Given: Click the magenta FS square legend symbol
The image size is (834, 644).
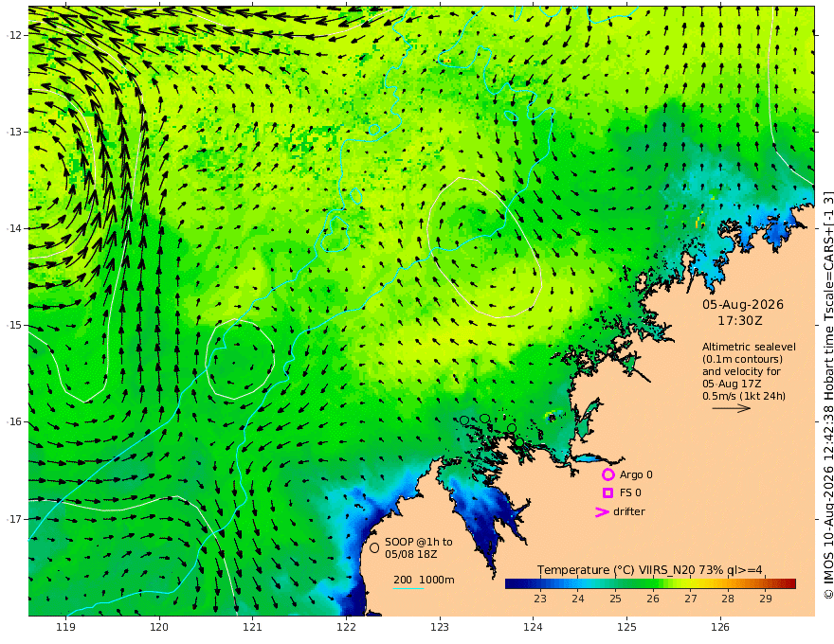Looking at the screenshot, I should click(x=607, y=493).
